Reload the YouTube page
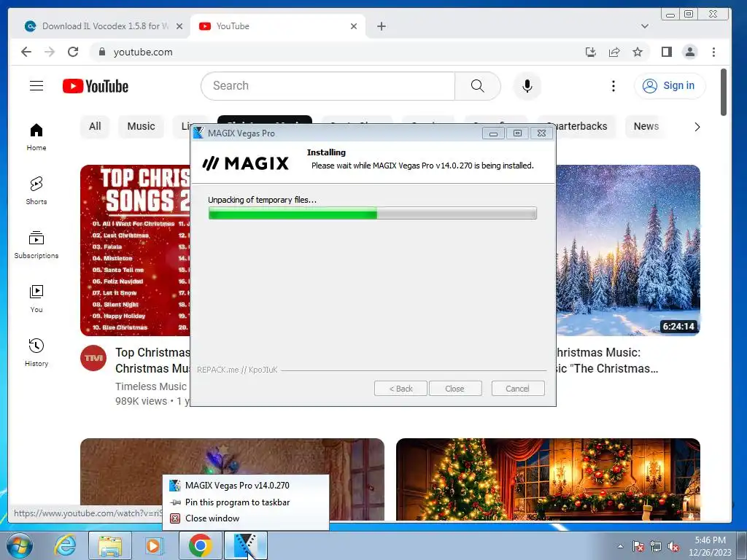 pyautogui.click(x=73, y=52)
